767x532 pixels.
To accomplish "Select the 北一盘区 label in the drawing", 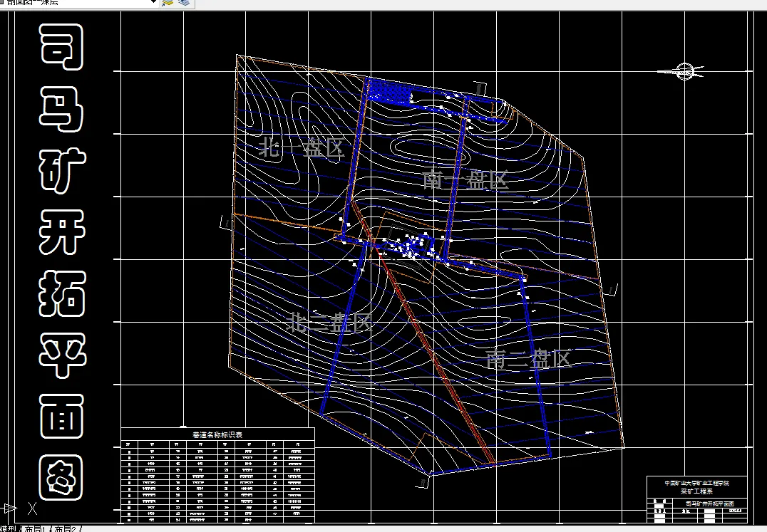I will point(302,147).
